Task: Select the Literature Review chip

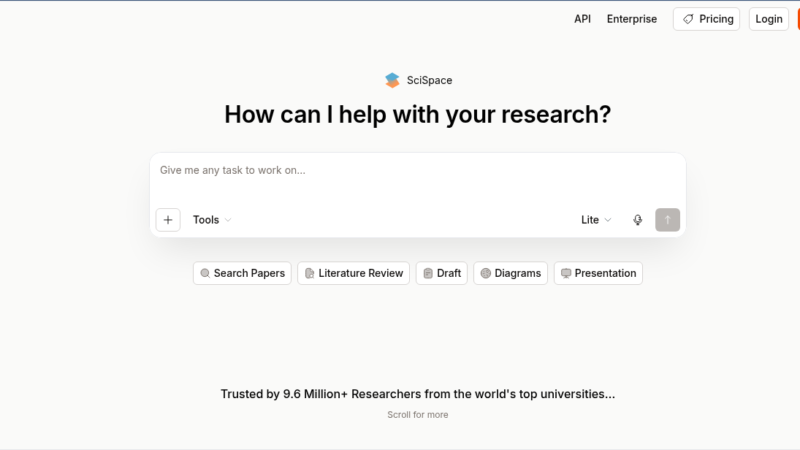Action: 354,273
